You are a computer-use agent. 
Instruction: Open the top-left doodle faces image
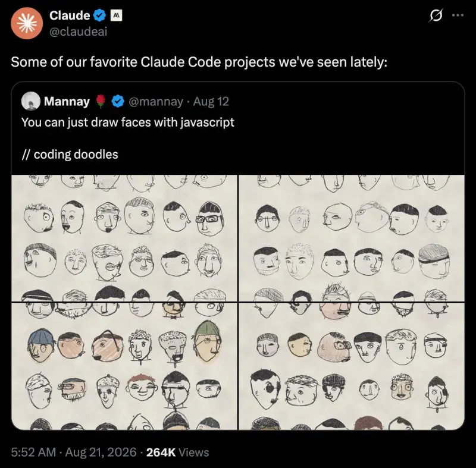point(124,238)
